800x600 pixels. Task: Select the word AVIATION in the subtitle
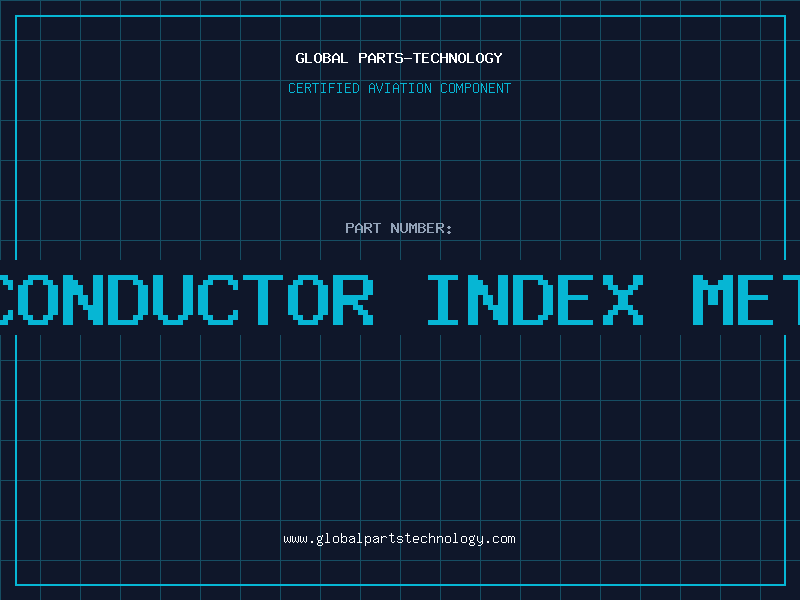399,88
